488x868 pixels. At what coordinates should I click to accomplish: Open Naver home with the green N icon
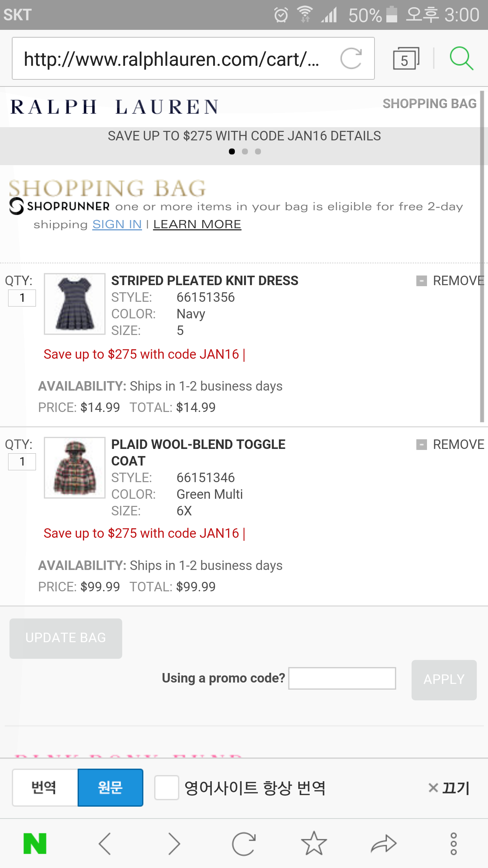[35, 844]
